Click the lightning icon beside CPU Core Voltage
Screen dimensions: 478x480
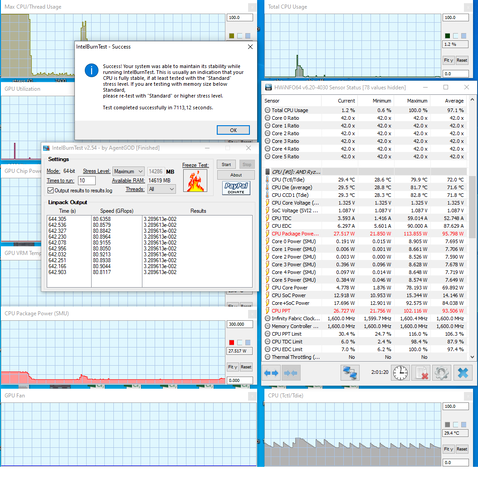267,203
